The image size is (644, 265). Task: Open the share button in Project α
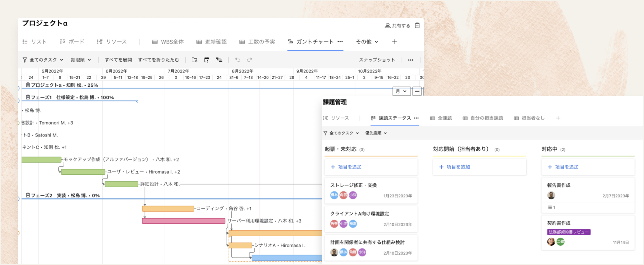coord(397,26)
